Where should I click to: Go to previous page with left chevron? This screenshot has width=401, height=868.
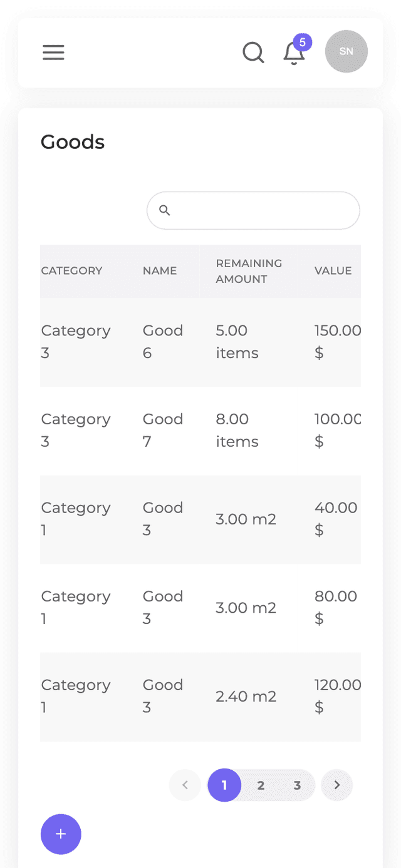[185, 785]
